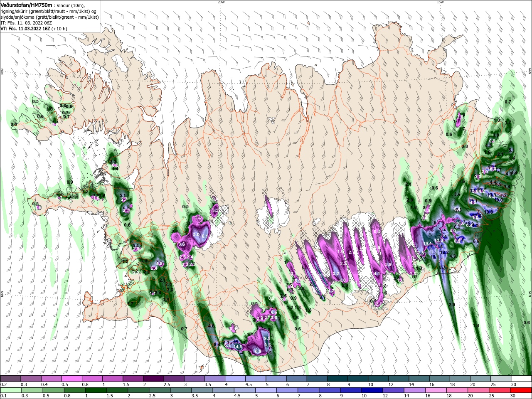Pick the navy blue 10 swatch, bottom legend row
This screenshot has height=399, width=532.
(372, 390)
